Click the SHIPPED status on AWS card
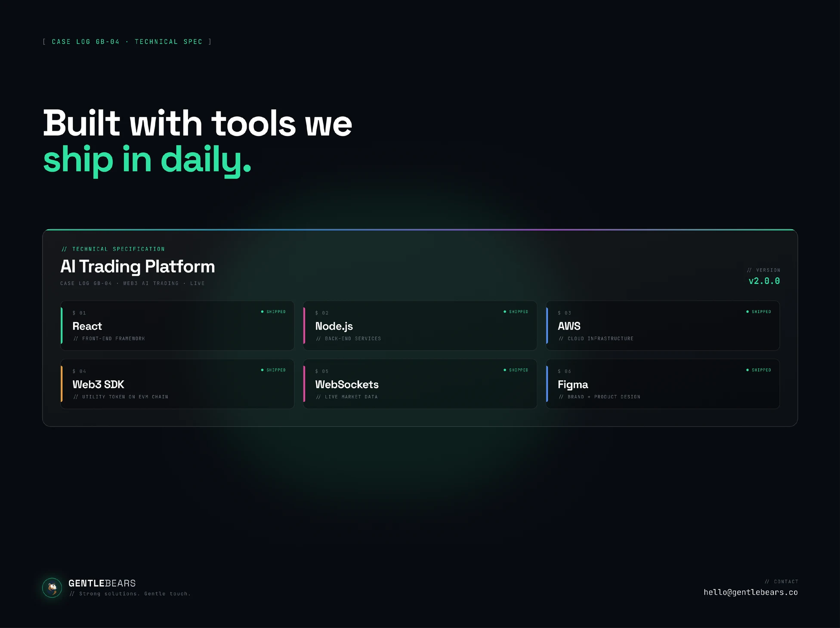840x628 pixels. 759,312
